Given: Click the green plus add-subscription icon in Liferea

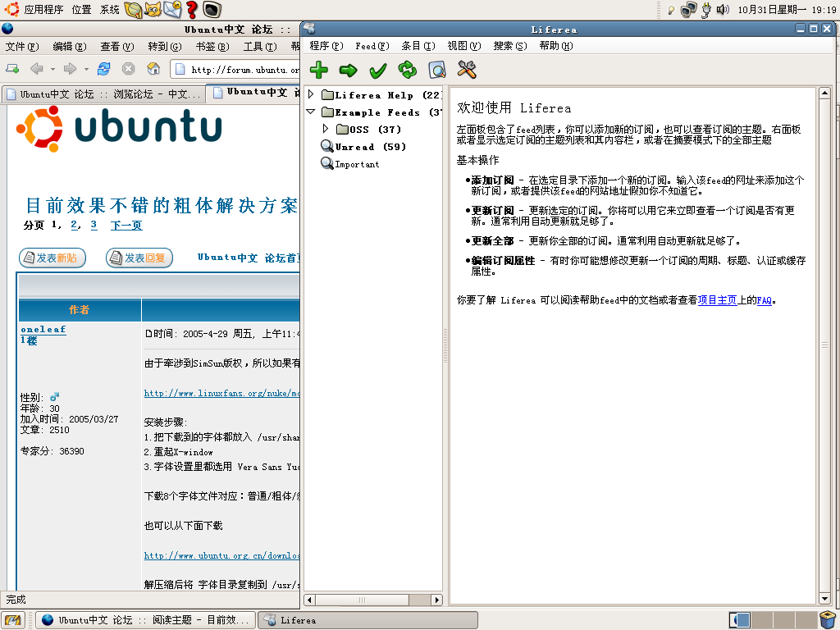Looking at the screenshot, I should 319,70.
